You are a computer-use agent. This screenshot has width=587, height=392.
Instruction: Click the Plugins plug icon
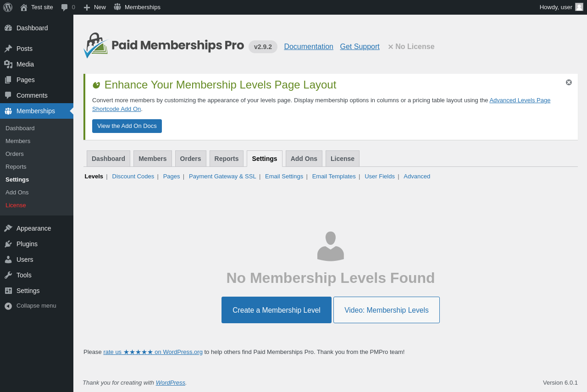pos(8,244)
